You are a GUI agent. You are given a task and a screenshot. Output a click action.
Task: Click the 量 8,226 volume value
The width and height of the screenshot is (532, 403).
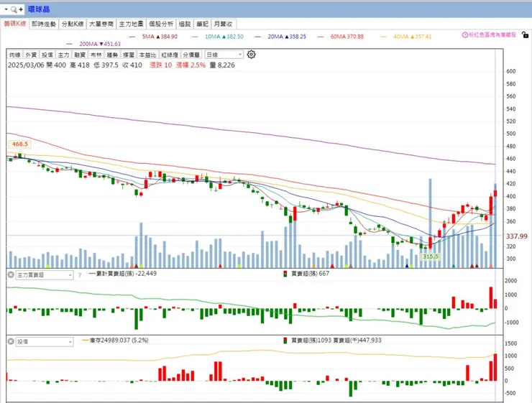(222, 65)
